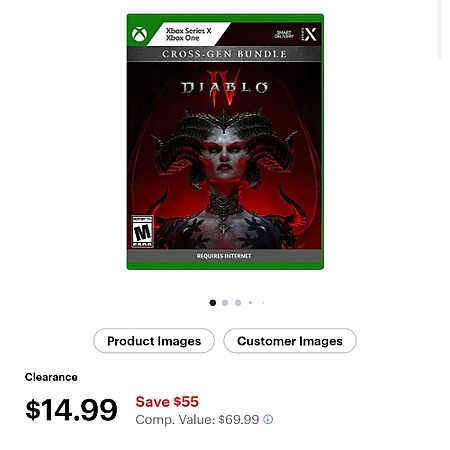Jump to the fourth small carousel dot
Image resolution: width=450 pixels, height=450 pixels.
coord(250,303)
